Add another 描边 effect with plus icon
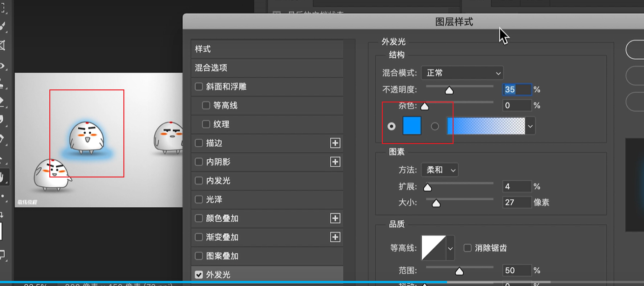Image resolution: width=644 pixels, height=286 pixels. (335, 143)
